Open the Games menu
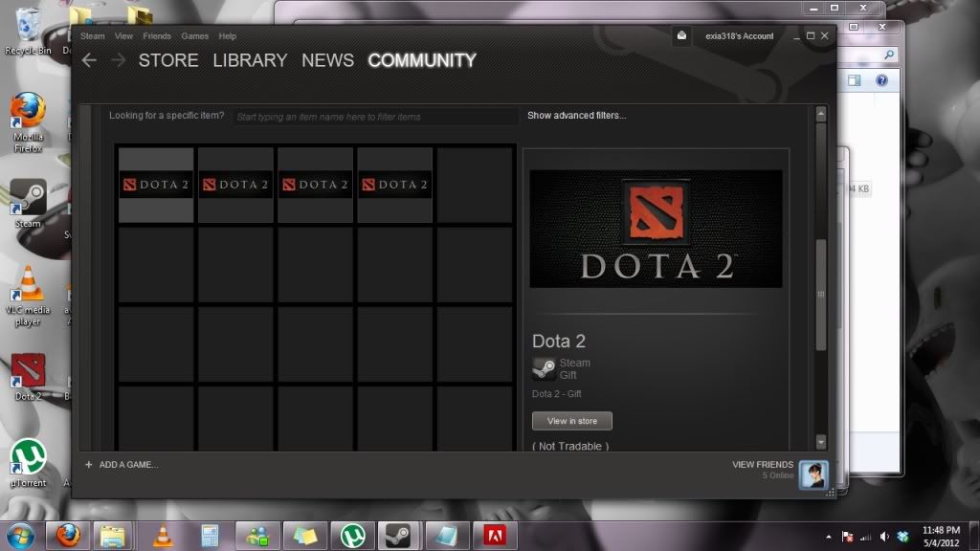The width and height of the screenshot is (980, 551). point(195,36)
